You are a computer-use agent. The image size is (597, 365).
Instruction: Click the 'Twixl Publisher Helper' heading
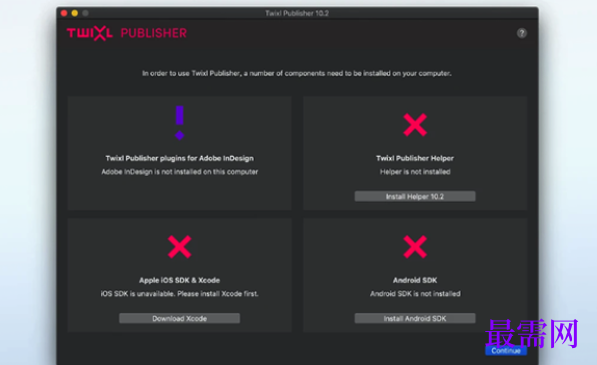point(415,158)
